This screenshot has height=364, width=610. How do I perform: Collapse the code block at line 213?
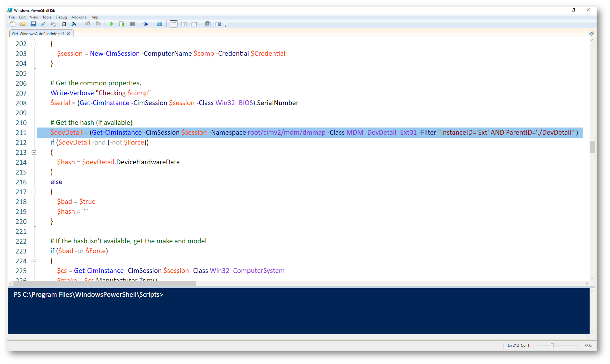click(34, 153)
